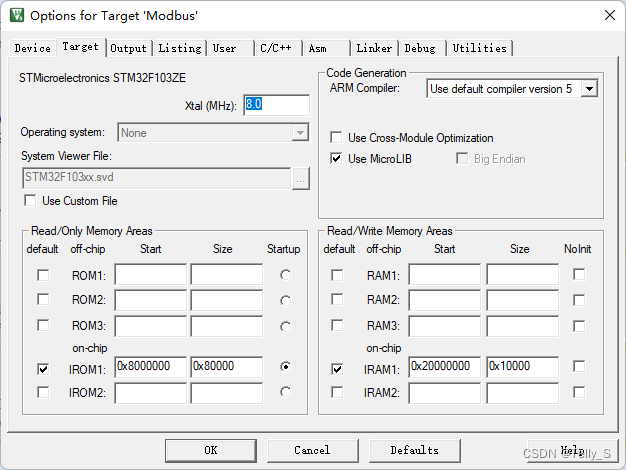Enable Use Cross-Module Optimization
This screenshot has width=626, height=470.
(x=336, y=137)
